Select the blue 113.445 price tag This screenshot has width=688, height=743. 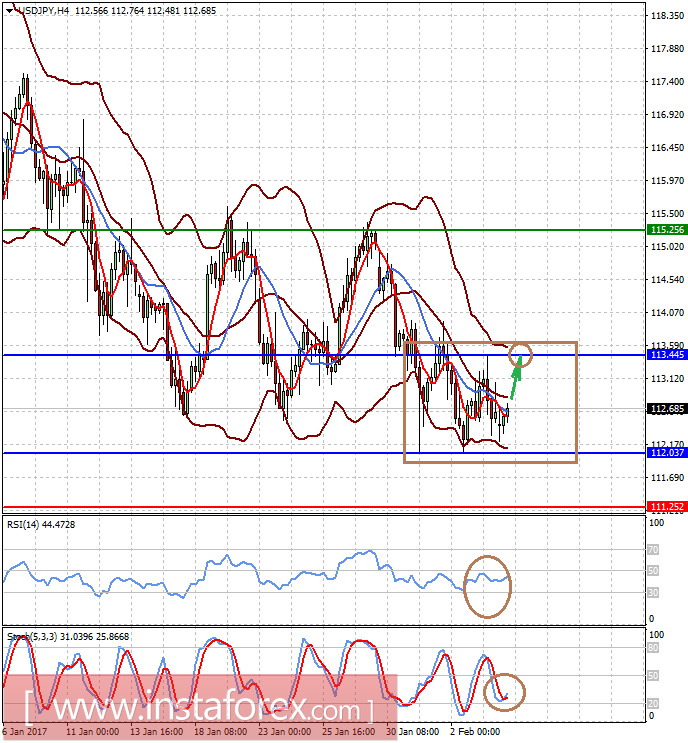pyautogui.click(x=666, y=354)
